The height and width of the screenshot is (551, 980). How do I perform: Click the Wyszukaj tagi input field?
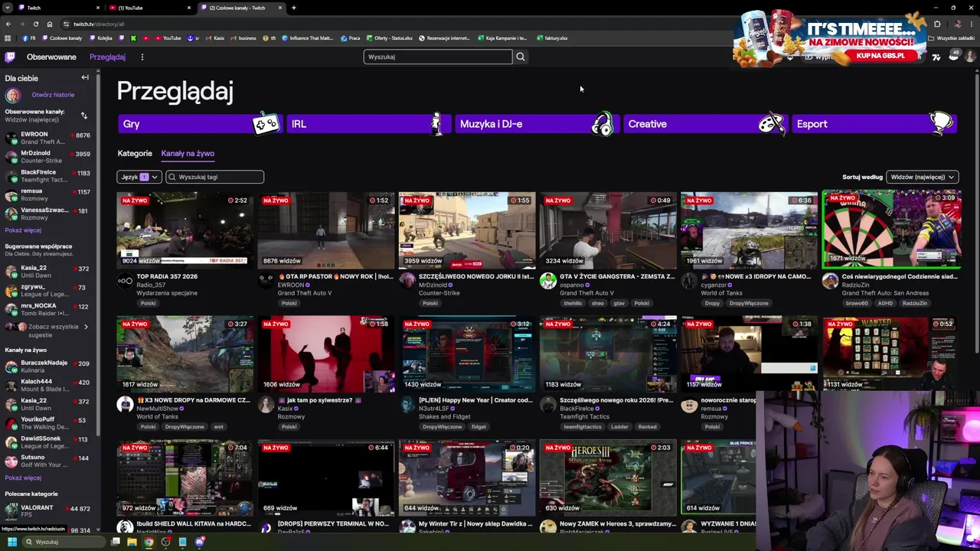(215, 177)
